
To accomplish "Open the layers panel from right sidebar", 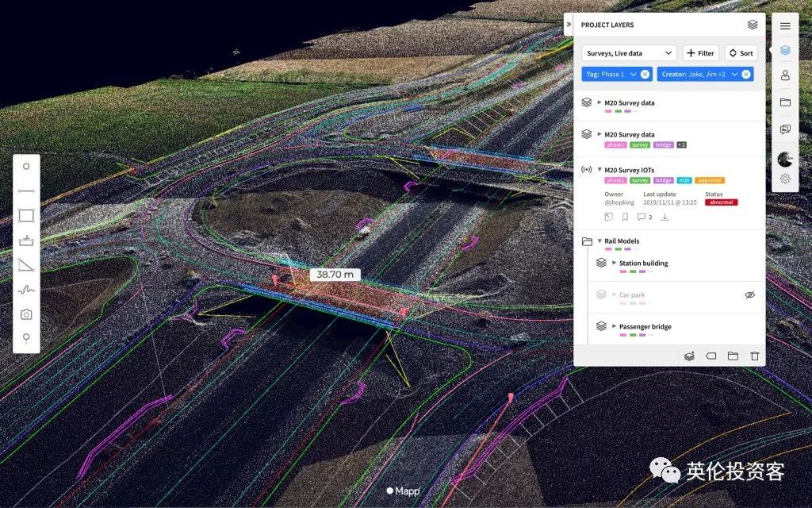I will click(785, 50).
